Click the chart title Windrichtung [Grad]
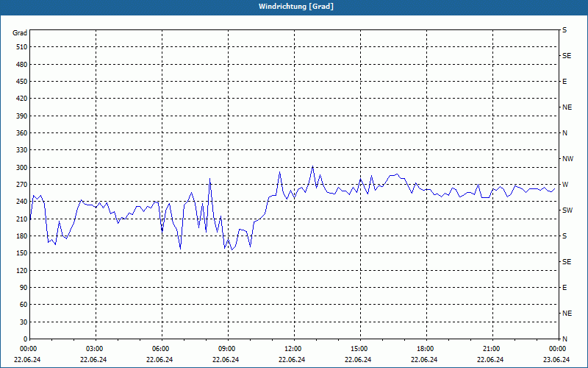 point(296,7)
